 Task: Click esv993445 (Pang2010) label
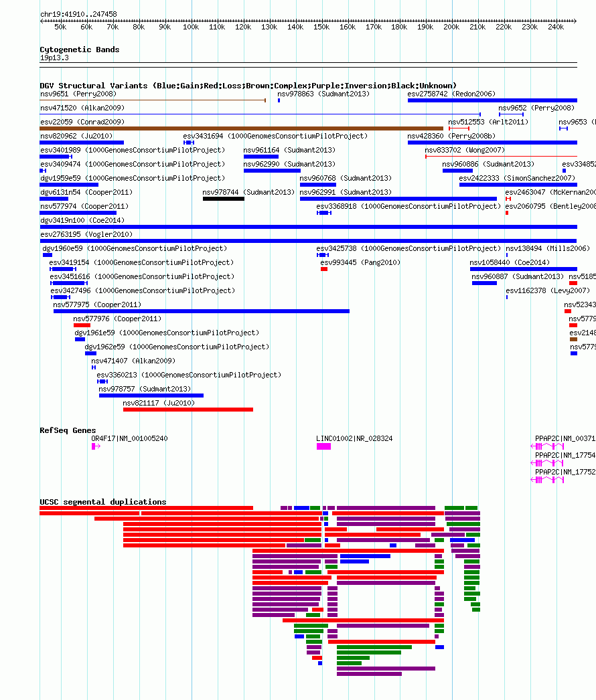coord(360,262)
